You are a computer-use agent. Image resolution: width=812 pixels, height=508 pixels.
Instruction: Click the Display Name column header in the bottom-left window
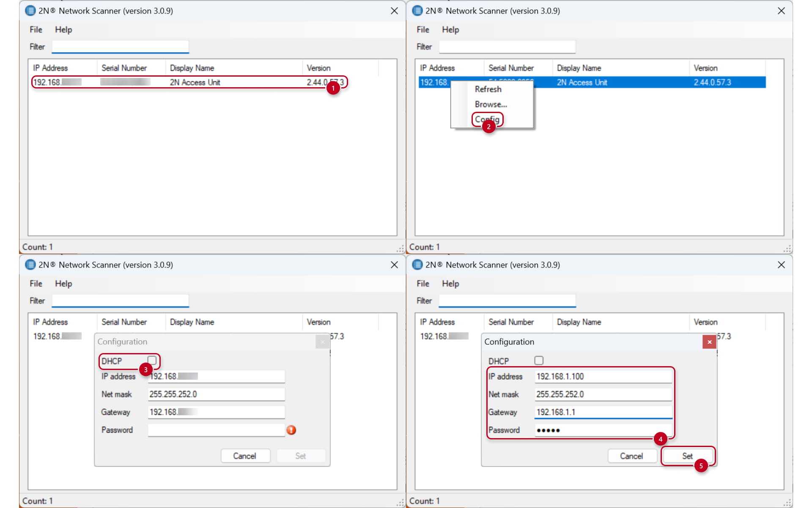click(x=234, y=322)
